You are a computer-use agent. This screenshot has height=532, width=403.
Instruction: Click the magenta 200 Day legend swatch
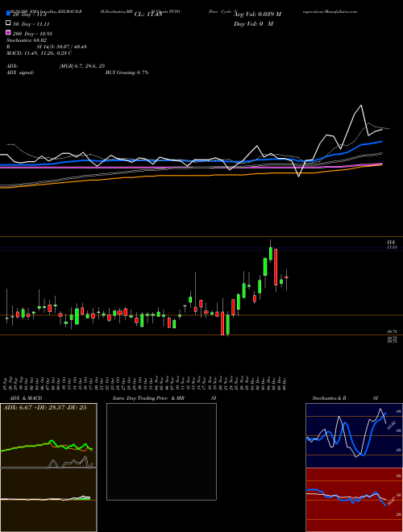(8, 32)
